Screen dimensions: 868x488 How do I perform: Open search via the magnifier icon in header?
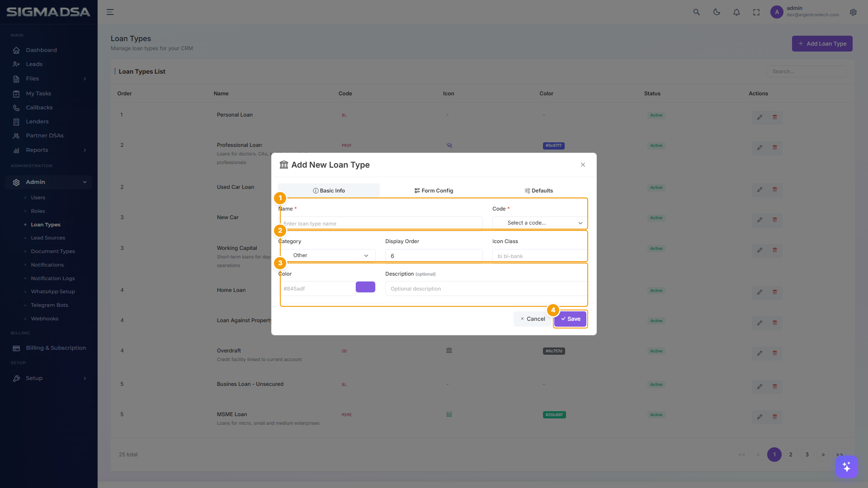(x=697, y=12)
